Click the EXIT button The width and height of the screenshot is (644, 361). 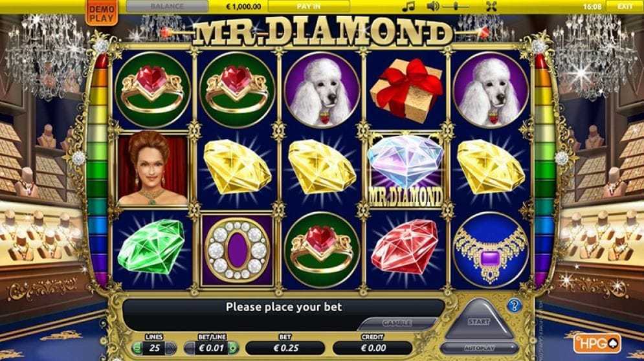625,6
